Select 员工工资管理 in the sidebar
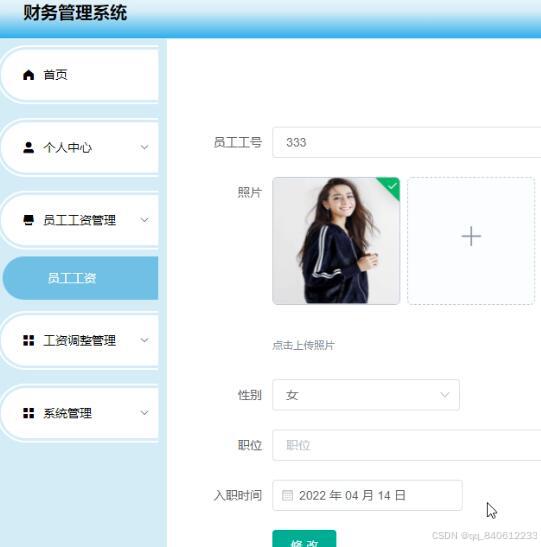This screenshot has height=547, width=541. [80, 220]
